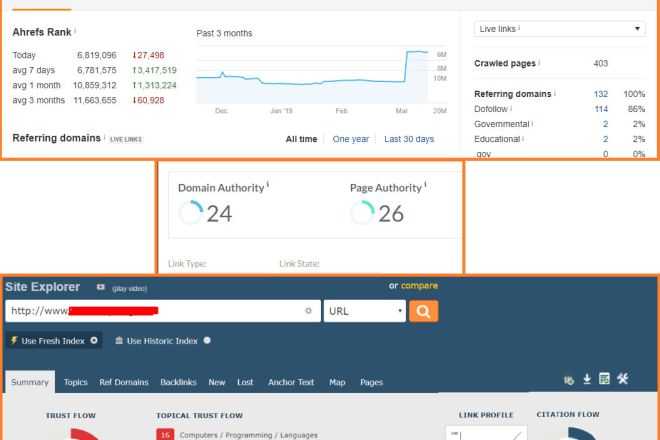Open the Live links dropdown

559,29
